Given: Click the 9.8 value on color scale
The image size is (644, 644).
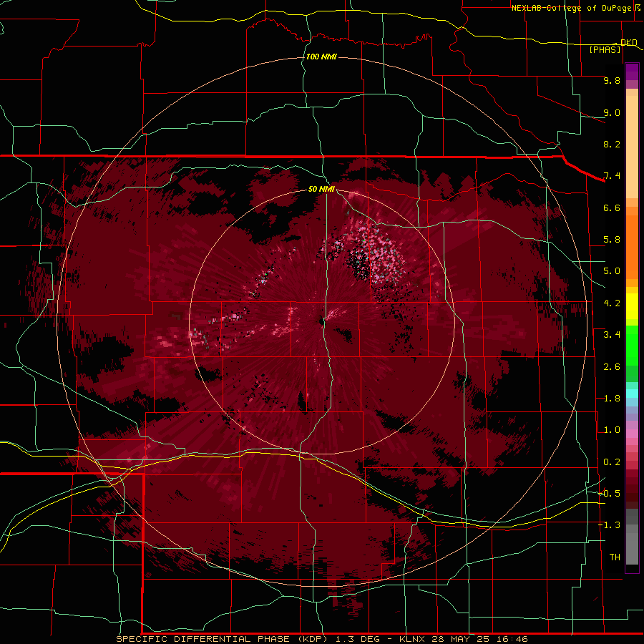Looking at the screenshot, I should coord(612,80).
